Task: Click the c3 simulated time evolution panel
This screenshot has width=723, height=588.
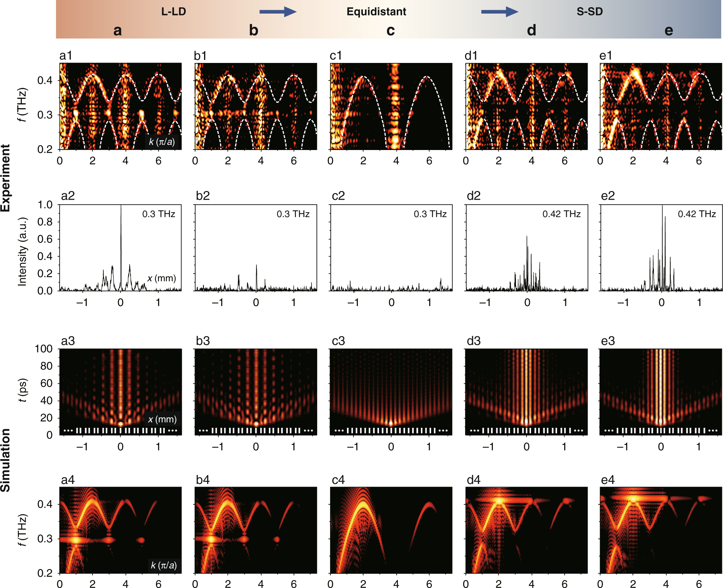Action: 391,392
